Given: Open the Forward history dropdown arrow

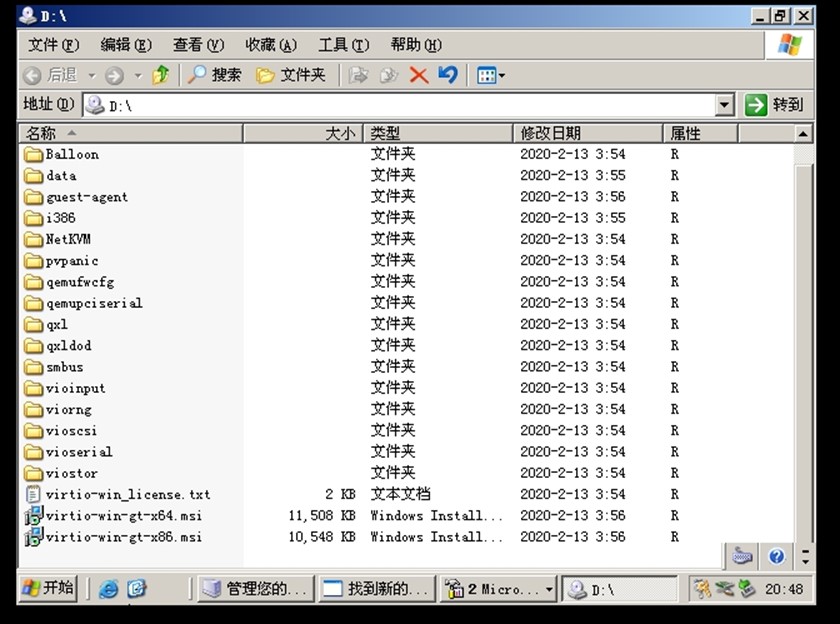Looking at the screenshot, I should coord(138,76).
